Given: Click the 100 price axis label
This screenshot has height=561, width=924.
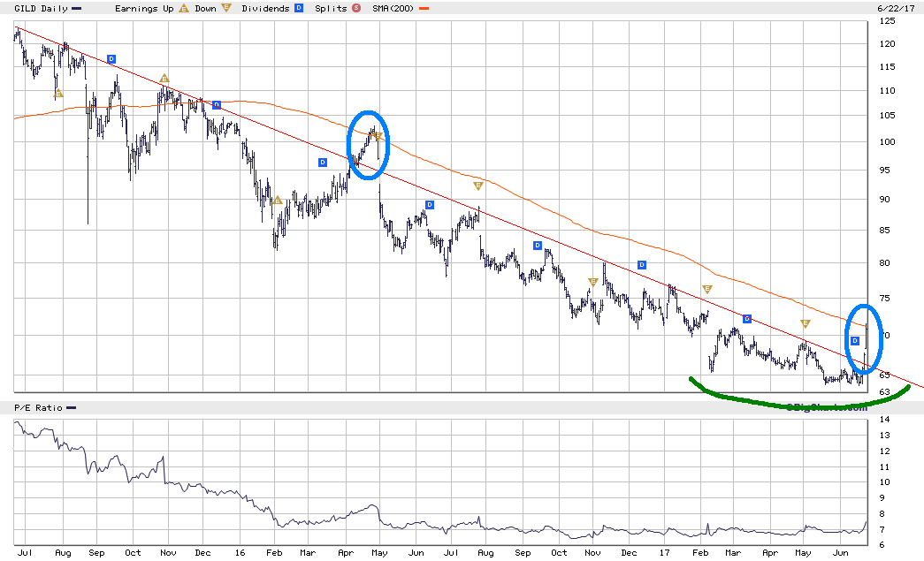Looking at the screenshot, I should (x=887, y=142).
